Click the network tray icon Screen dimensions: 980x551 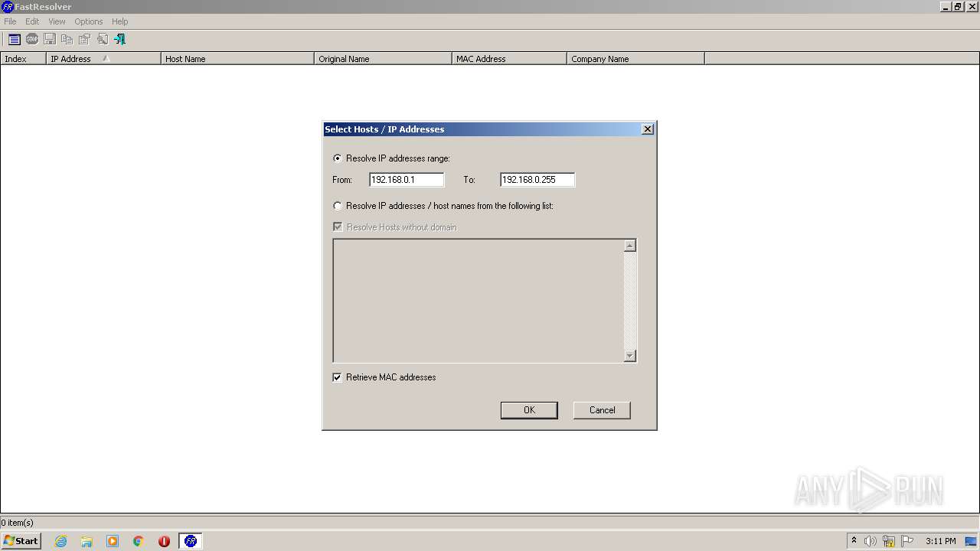point(889,541)
